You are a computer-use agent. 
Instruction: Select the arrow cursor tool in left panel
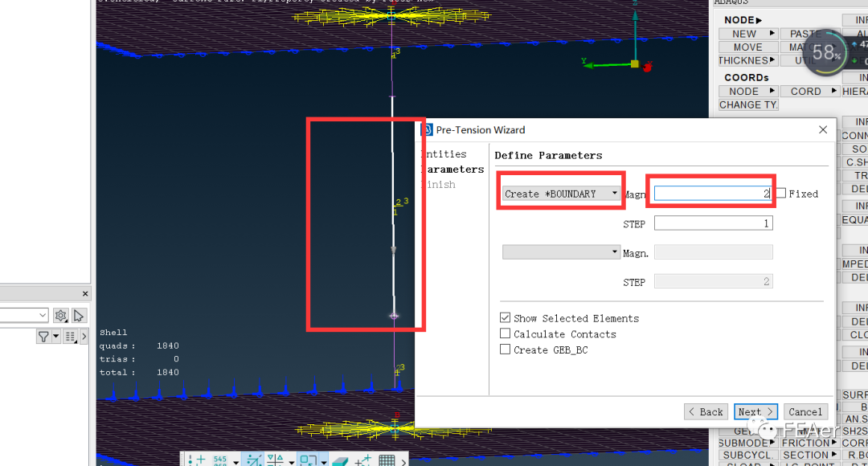pyautogui.click(x=79, y=316)
